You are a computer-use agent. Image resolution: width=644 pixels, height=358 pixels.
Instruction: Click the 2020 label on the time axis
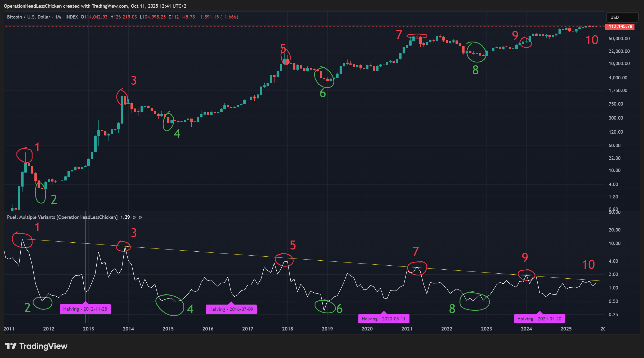367,329
